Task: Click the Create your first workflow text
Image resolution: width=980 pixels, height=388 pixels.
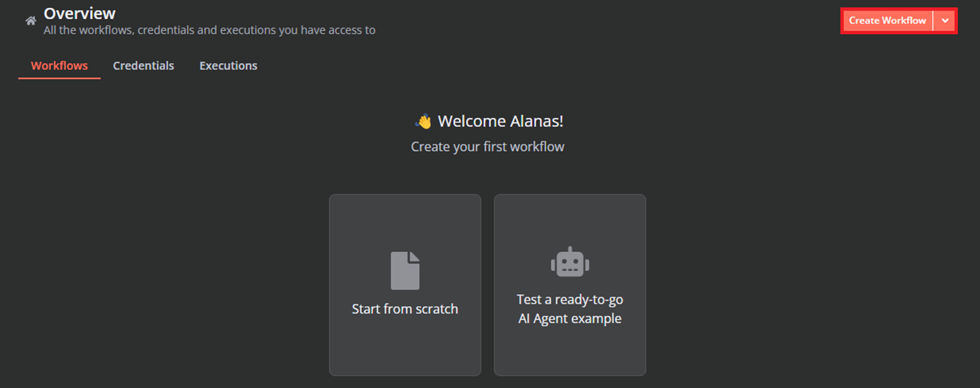Action: tap(487, 146)
